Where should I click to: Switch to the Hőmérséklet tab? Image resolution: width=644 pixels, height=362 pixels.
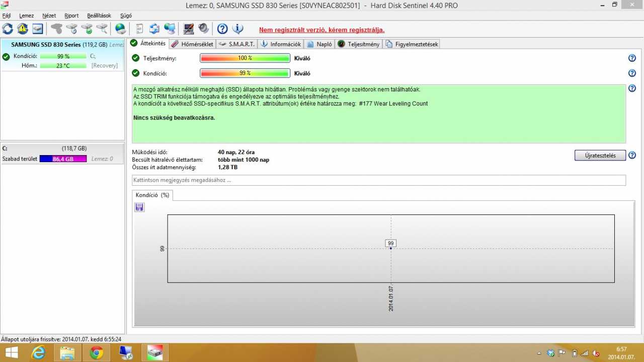pos(192,44)
